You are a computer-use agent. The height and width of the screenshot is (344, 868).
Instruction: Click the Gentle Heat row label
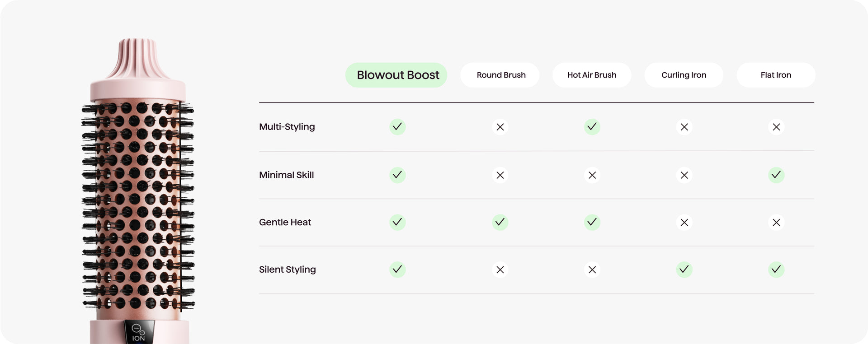[285, 222]
